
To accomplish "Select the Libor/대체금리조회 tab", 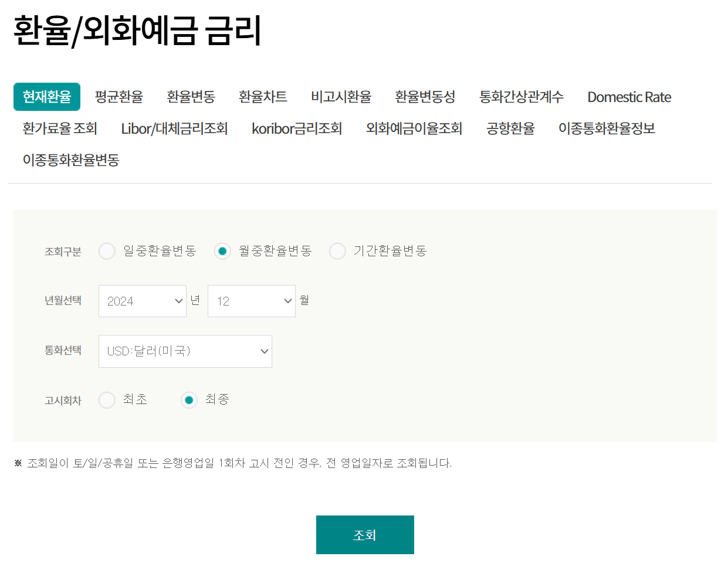I will [x=175, y=128].
